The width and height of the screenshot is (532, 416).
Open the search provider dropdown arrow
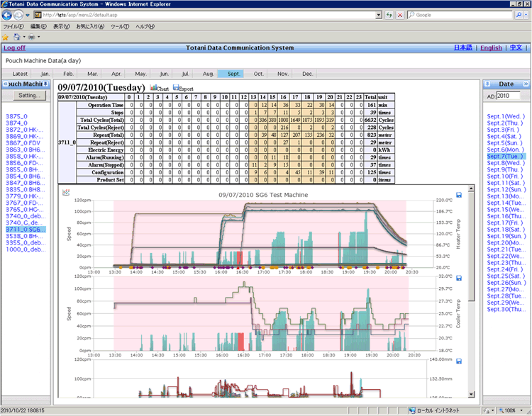pos(526,15)
